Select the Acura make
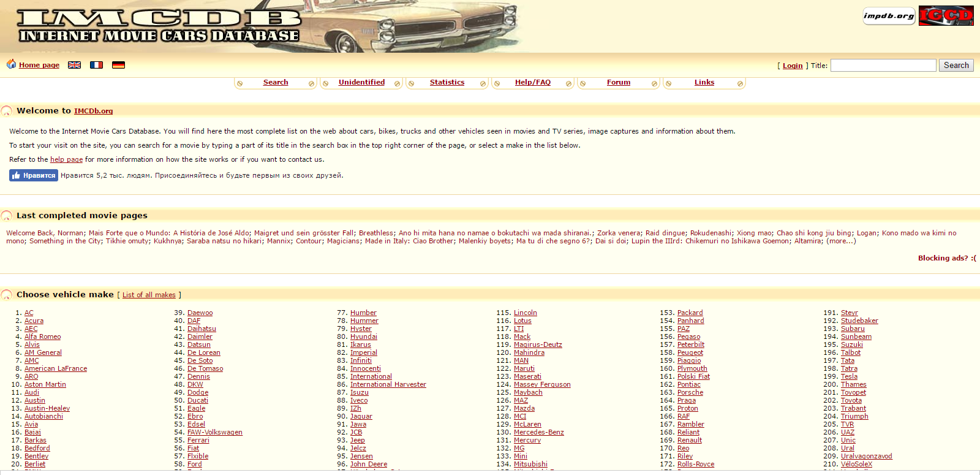Image resolution: width=980 pixels, height=475 pixels. [x=34, y=321]
